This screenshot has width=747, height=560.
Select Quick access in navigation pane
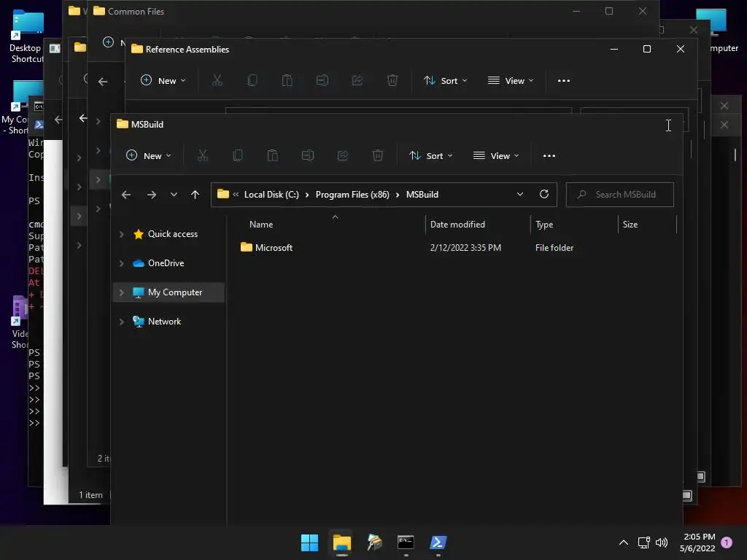pos(172,234)
